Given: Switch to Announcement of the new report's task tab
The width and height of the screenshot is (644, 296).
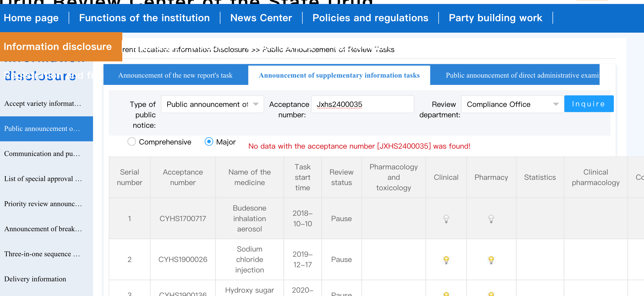Looking at the screenshot, I should pos(176,75).
